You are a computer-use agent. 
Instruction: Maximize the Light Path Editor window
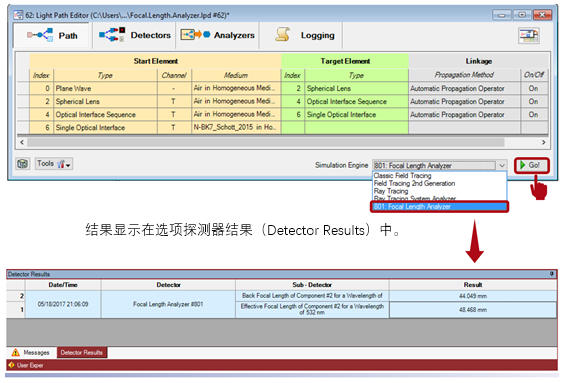(x=522, y=15)
